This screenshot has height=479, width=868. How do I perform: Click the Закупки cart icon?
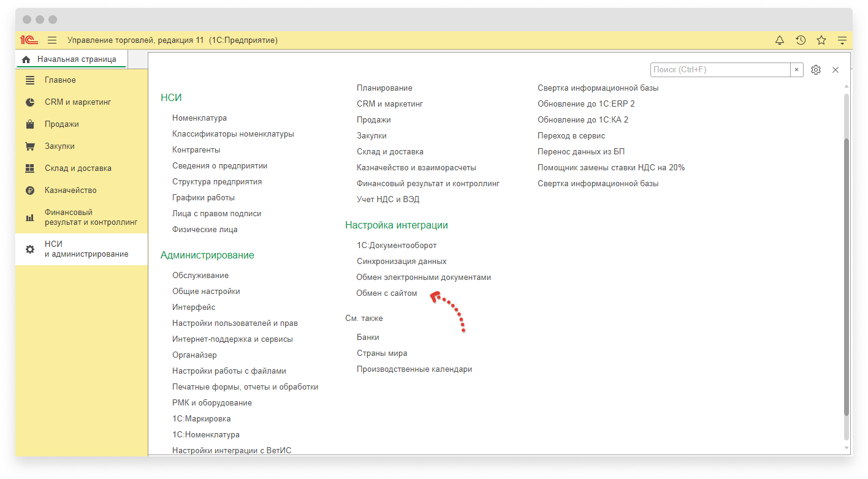(x=30, y=146)
